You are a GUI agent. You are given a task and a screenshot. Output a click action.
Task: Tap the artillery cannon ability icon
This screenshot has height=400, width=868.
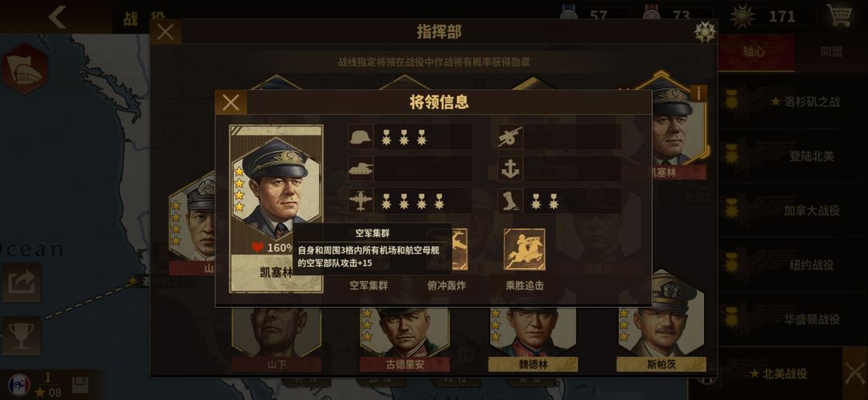coord(510,137)
